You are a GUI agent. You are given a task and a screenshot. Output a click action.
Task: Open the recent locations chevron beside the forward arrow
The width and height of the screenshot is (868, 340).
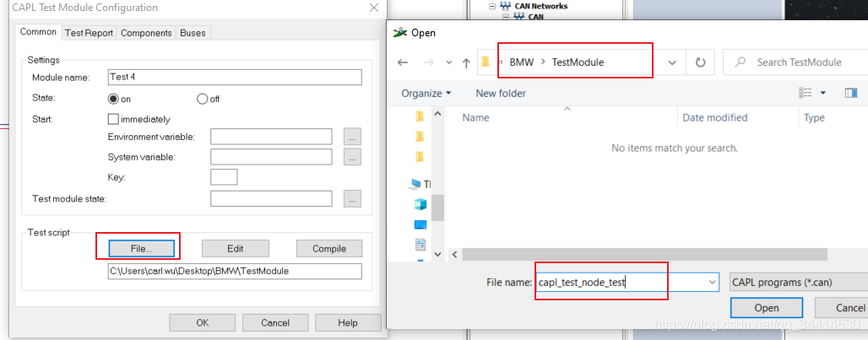449,62
